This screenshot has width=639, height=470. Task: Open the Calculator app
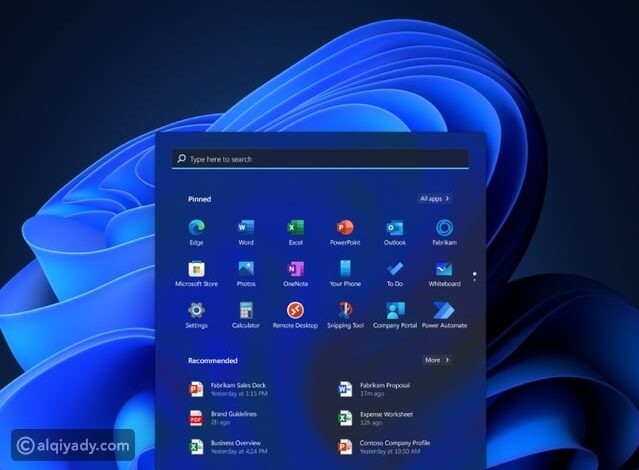[246, 311]
